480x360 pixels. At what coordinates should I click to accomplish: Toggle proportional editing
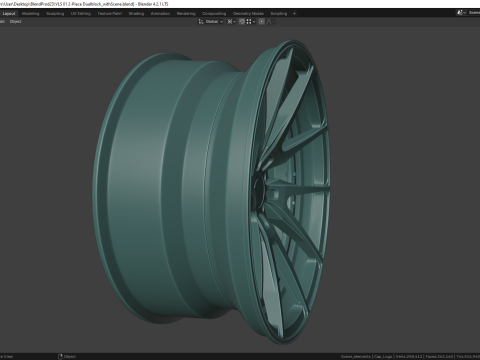click(x=262, y=22)
